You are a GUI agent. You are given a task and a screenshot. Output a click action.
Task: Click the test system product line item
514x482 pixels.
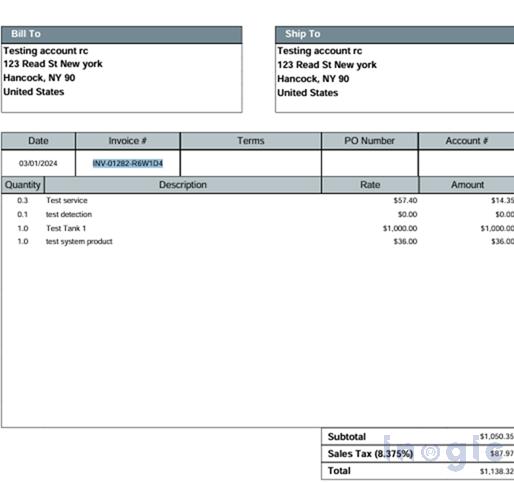tap(79, 241)
